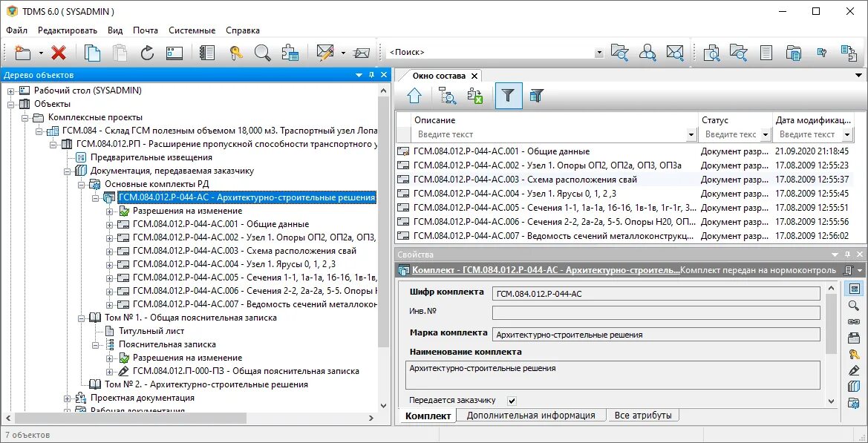Close the Дерево объектов panel
Screen dimensions: 868x443
point(384,75)
